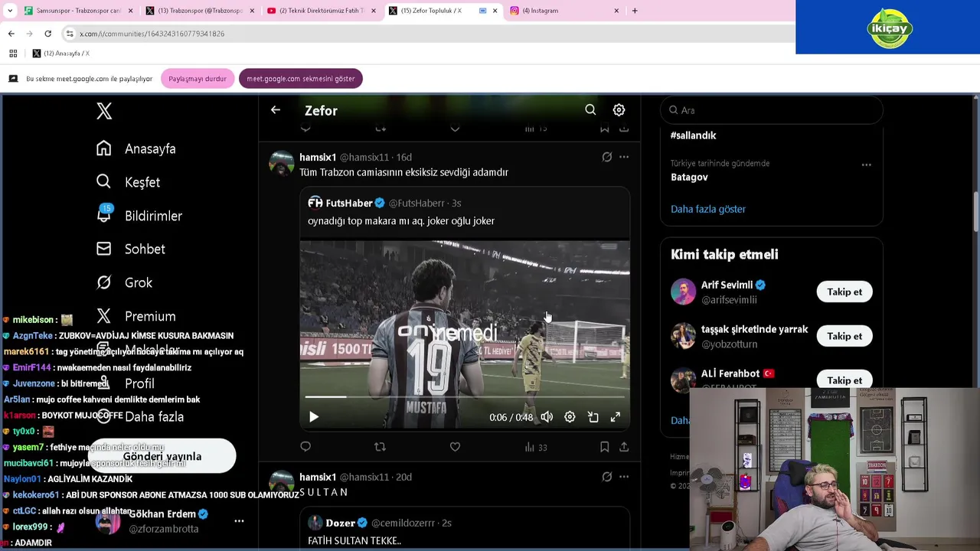This screenshot has height=551, width=980.
Task: Repost hamsix1 video post
Action: click(380, 447)
